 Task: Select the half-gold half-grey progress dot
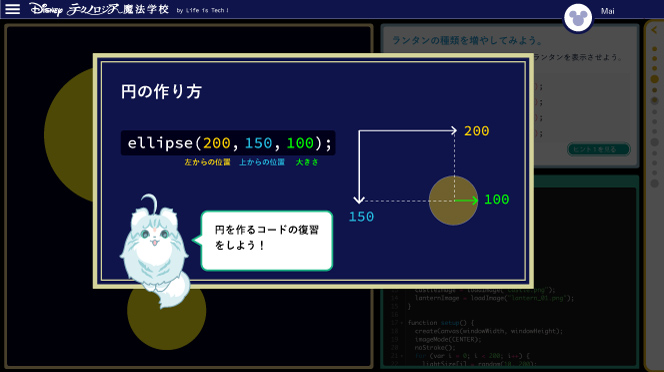654,100
